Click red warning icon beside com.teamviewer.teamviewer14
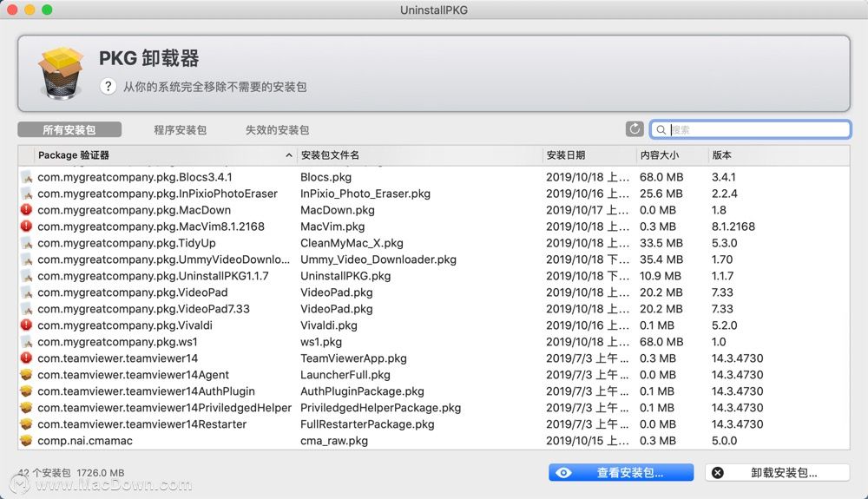Screen dimensions: 868x499 [26, 358]
